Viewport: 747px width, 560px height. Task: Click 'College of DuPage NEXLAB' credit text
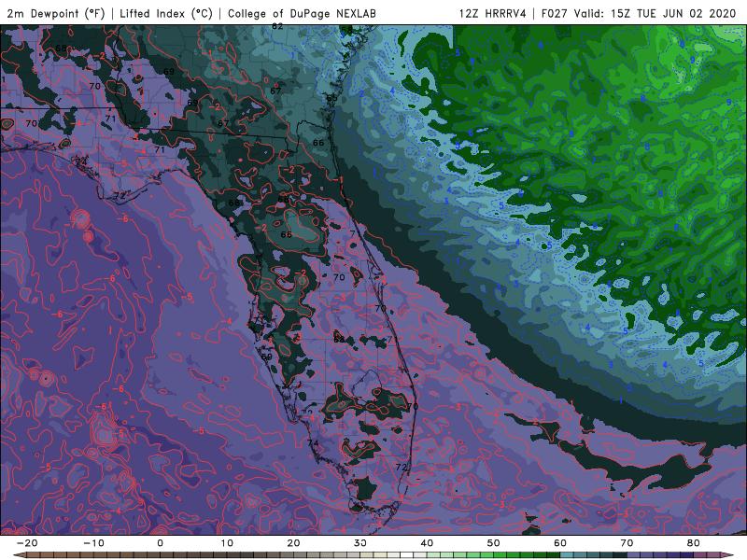[x=302, y=13]
